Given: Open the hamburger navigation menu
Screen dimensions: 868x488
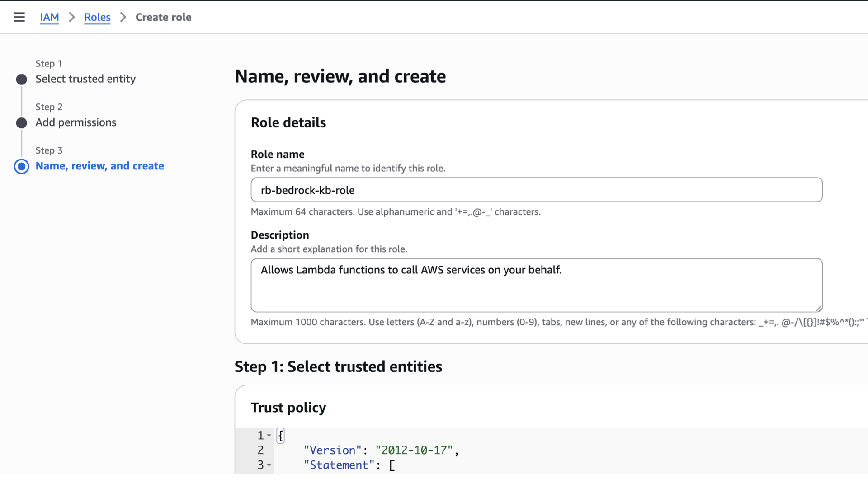Looking at the screenshot, I should coord(19,17).
